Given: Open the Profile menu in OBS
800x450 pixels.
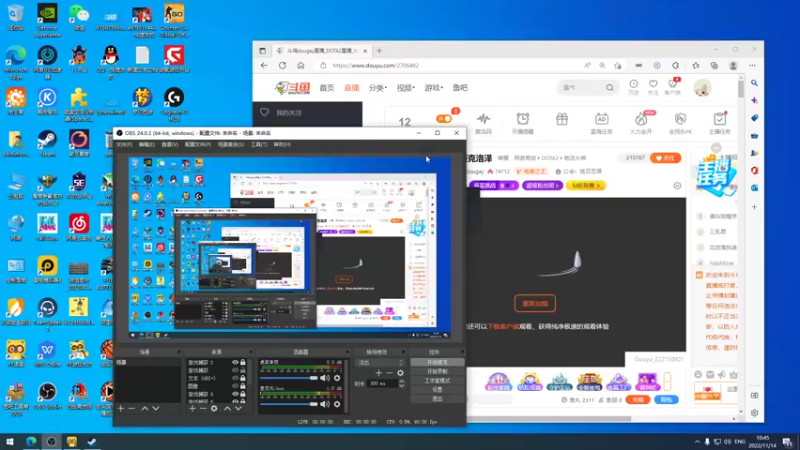Looking at the screenshot, I should click(x=197, y=144).
